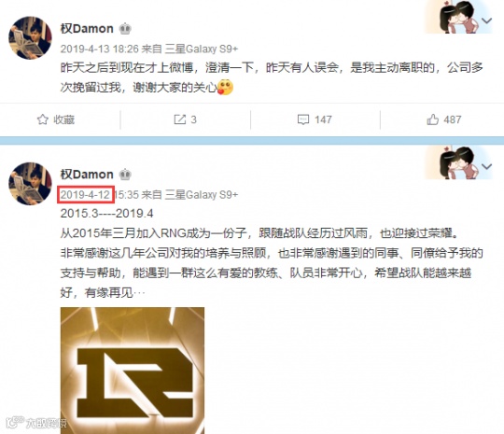Expand the first post's chevron menu
The image size is (504, 434).
tap(486, 21)
